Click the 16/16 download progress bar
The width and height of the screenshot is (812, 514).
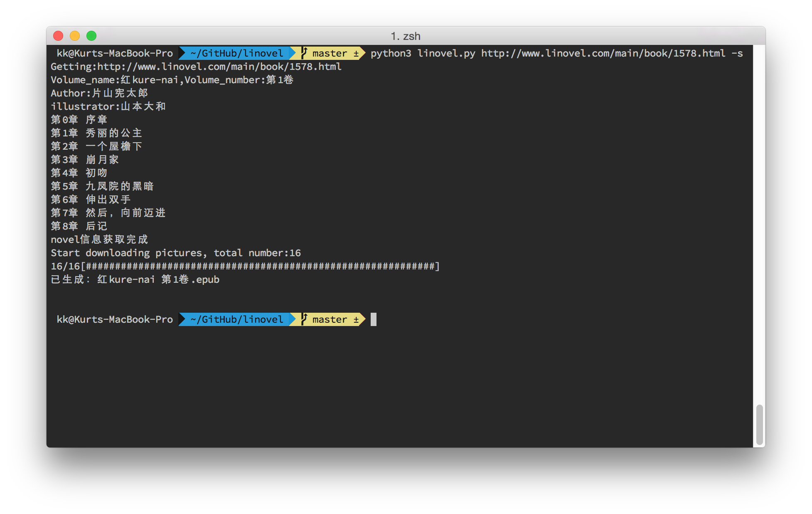pos(245,266)
